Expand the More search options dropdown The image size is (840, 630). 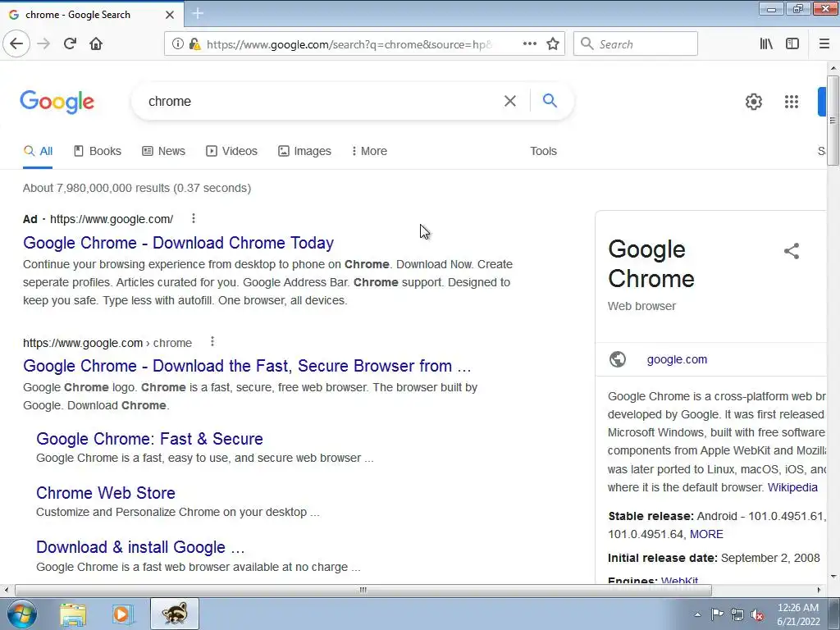[x=369, y=151]
